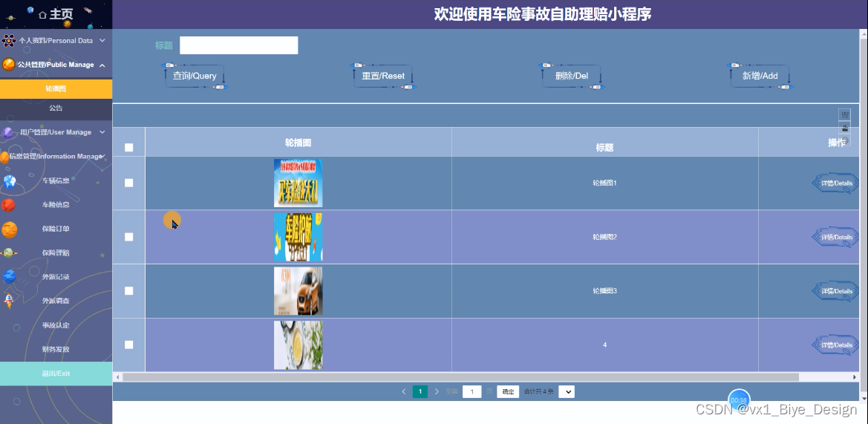Focus the 标题 search input field
Screen dimensions: 868x424
point(238,45)
